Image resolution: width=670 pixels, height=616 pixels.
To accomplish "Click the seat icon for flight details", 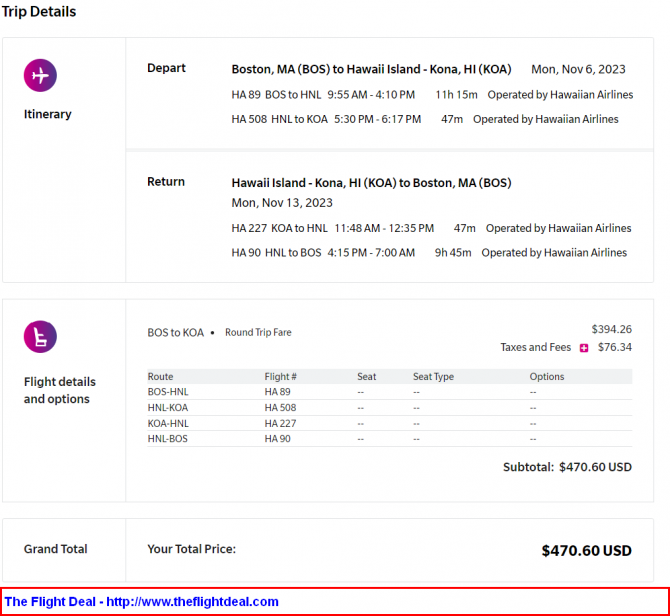I will click(x=40, y=337).
